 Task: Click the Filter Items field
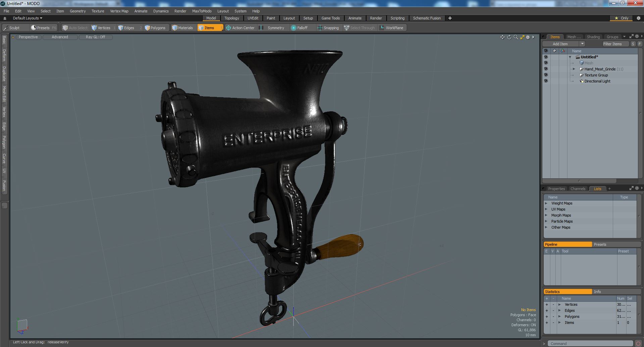[615, 44]
